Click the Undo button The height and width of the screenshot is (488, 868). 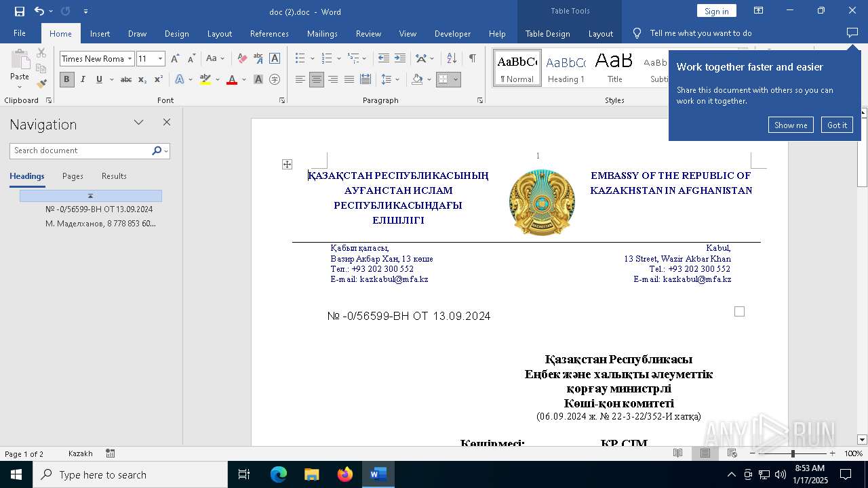pos(39,11)
